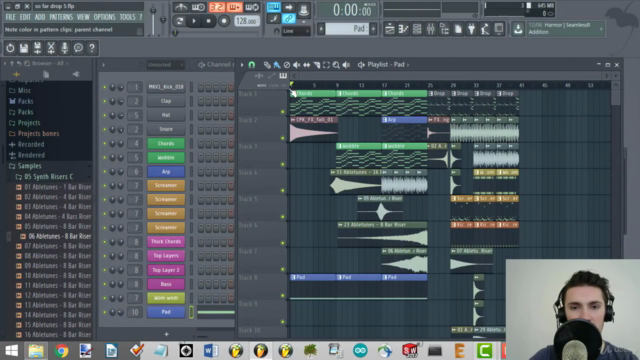Open the EDIT menu
The width and height of the screenshot is (640, 360).
(x=25, y=17)
